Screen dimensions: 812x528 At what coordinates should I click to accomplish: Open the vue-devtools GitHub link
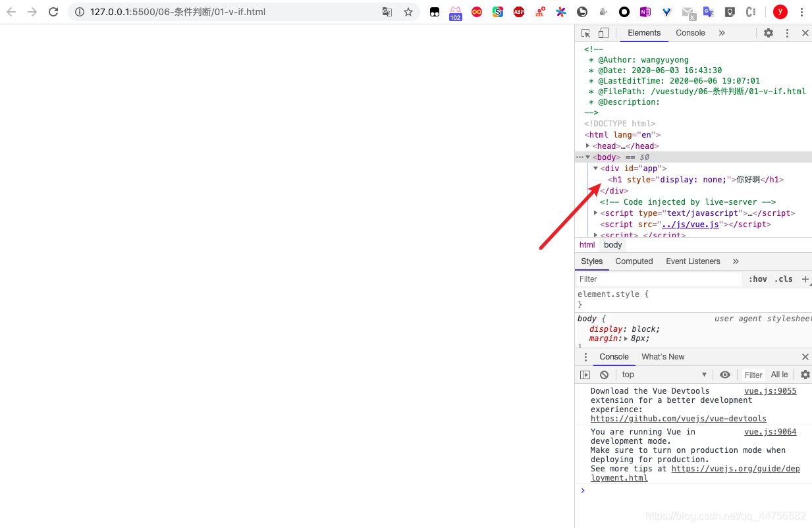(x=678, y=419)
